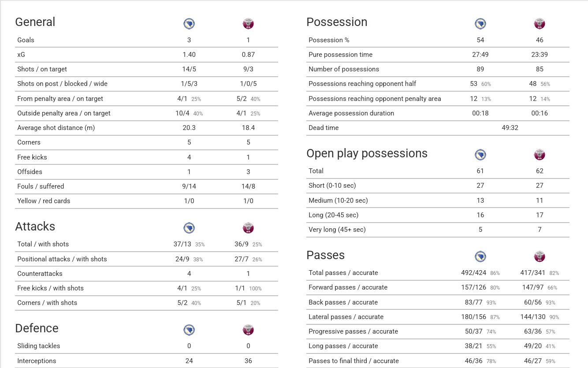588x368 pixels.
Task: Click Qatar crest in Passes section
Action: [x=540, y=256]
